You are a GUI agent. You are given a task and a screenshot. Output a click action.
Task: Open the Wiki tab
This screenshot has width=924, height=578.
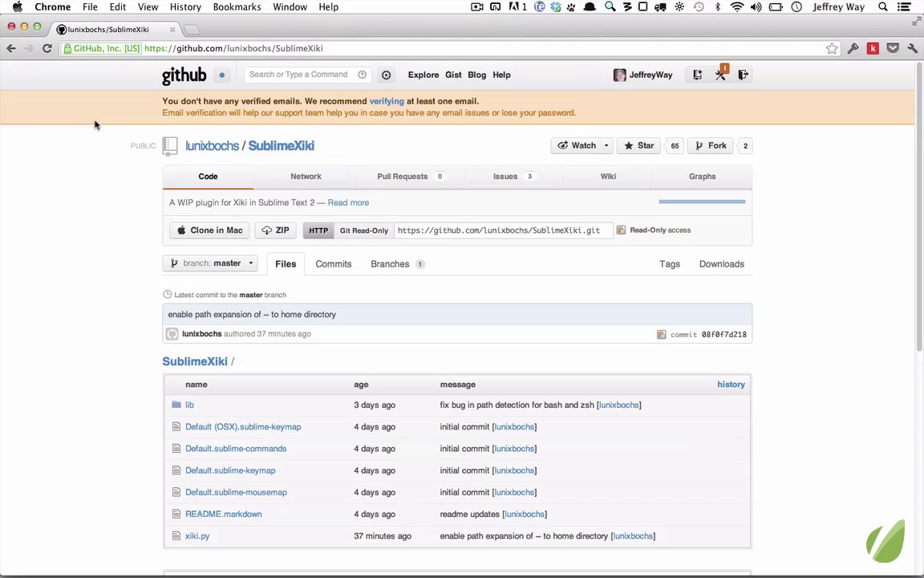608,177
